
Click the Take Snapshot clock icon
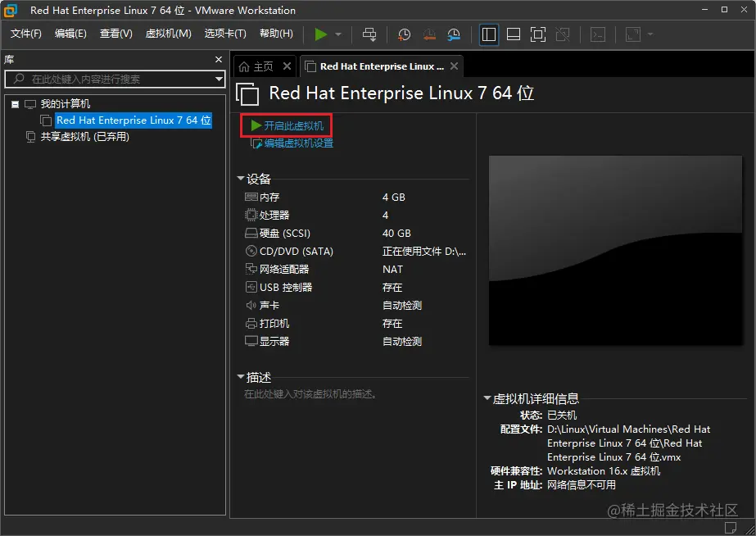[403, 34]
